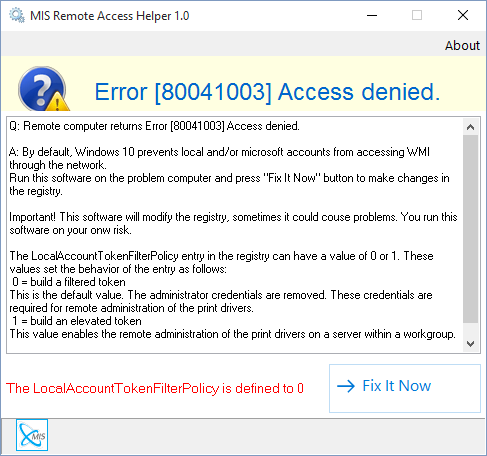487x456 pixels.
Task: Click the 'Important! This software will modify' line
Action: tap(233, 217)
